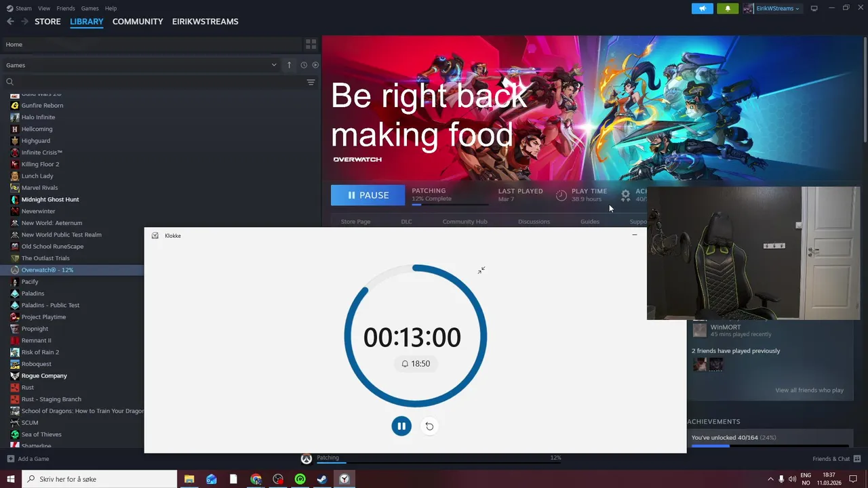Screen dimensions: 868x488
Task: Open Klokke clock app taskbar icon
Action: click(344, 479)
